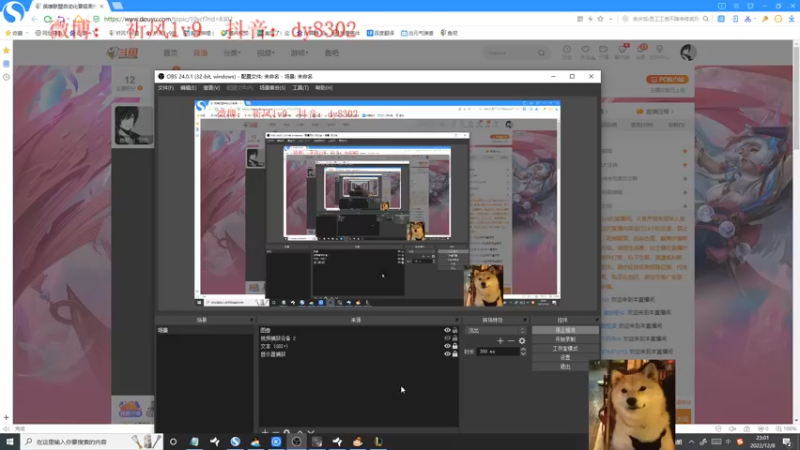The image size is (800, 450).
Task: Open Sogou browser from the taskbar
Action: click(235, 441)
